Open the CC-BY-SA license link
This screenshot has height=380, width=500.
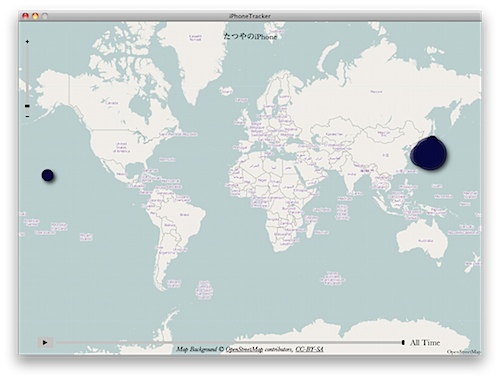[x=309, y=349]
